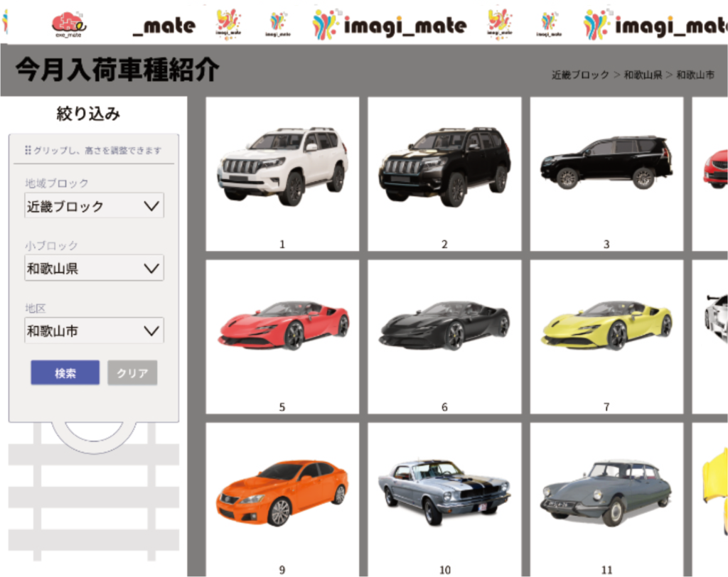
Task: Open the 地域ブロック dropdown
Action: 94,206
